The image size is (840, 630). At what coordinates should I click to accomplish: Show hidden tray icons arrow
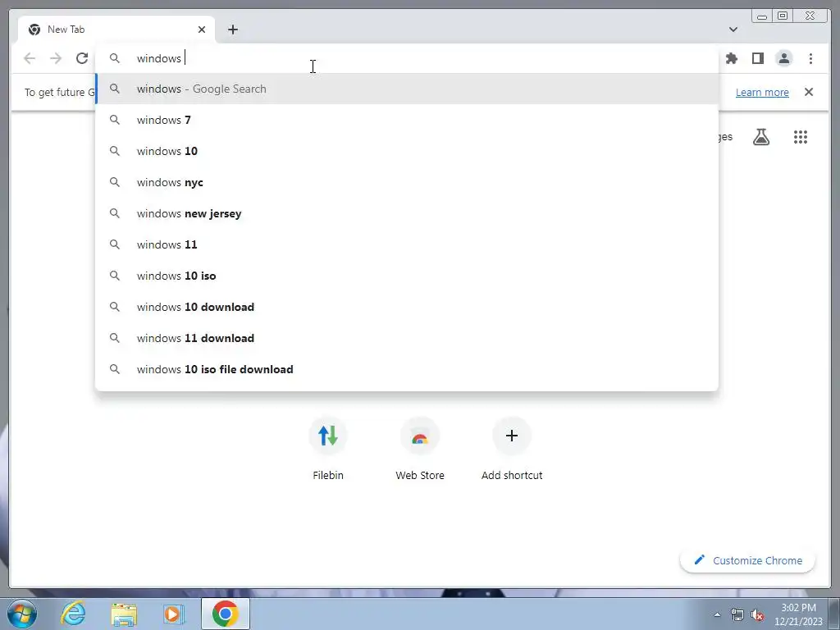(717, 614)
